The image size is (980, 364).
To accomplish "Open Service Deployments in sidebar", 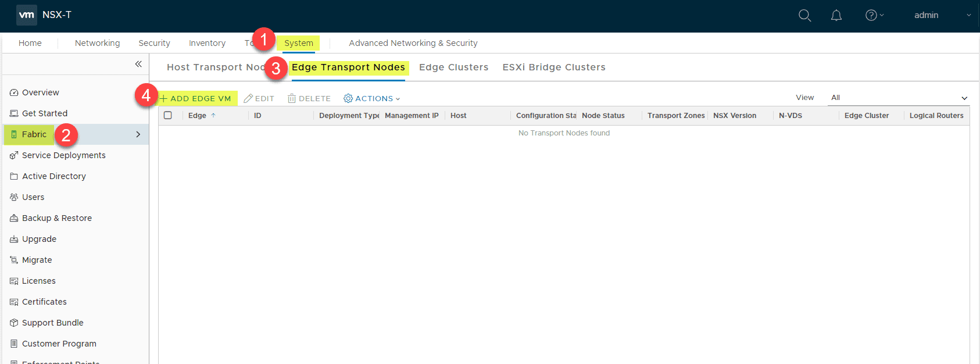I will [64, 155].
